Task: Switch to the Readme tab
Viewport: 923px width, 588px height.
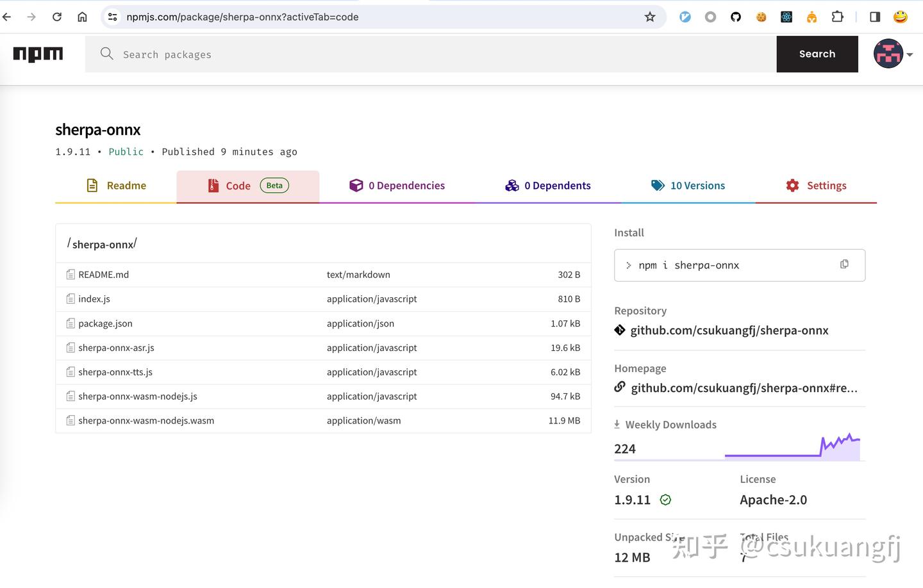Action: click(117, 185)
